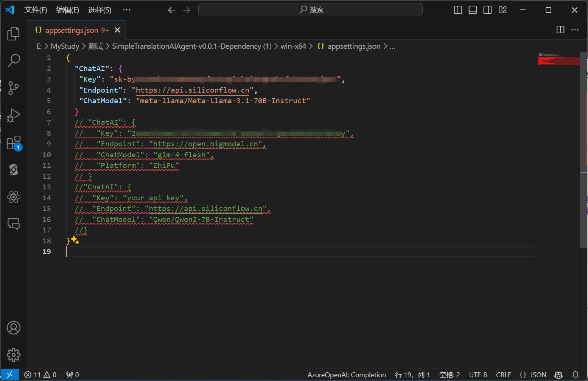Open the 文件(F) menu
The width and height of the screenshot is (588, 381).
pyautogui.click(x=36, y=10)
